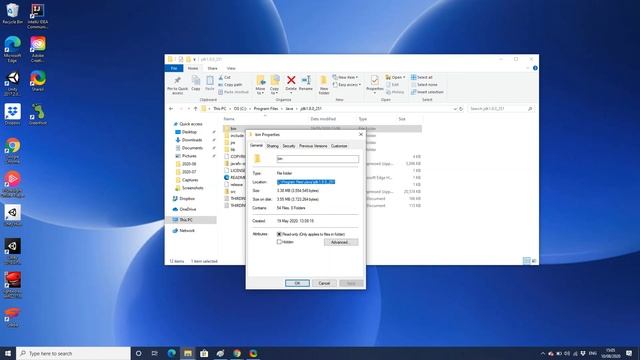
Task: Click the Back arrow in File Explorer
Action: 171,109
